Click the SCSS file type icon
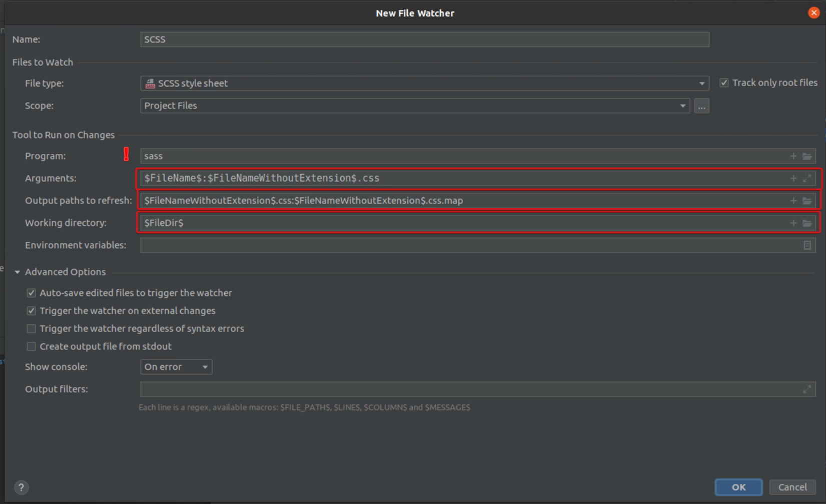Screen dimensions: 826x504 (150, 83)
